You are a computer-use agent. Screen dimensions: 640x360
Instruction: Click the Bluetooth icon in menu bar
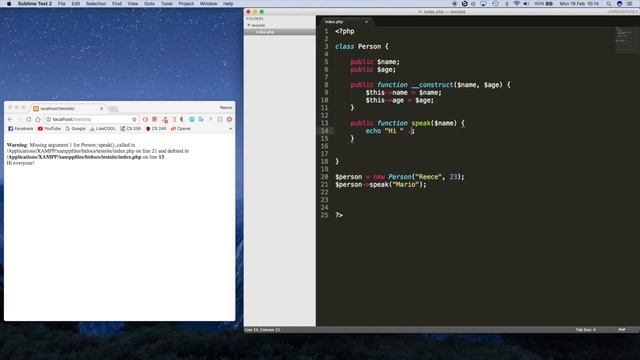coord(507,4)
